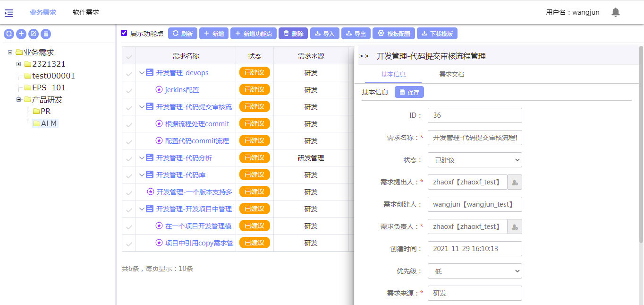644x305 pixels.
Task: Click user picker icon beside 需求提出人
Action: [x=515, y=182]
